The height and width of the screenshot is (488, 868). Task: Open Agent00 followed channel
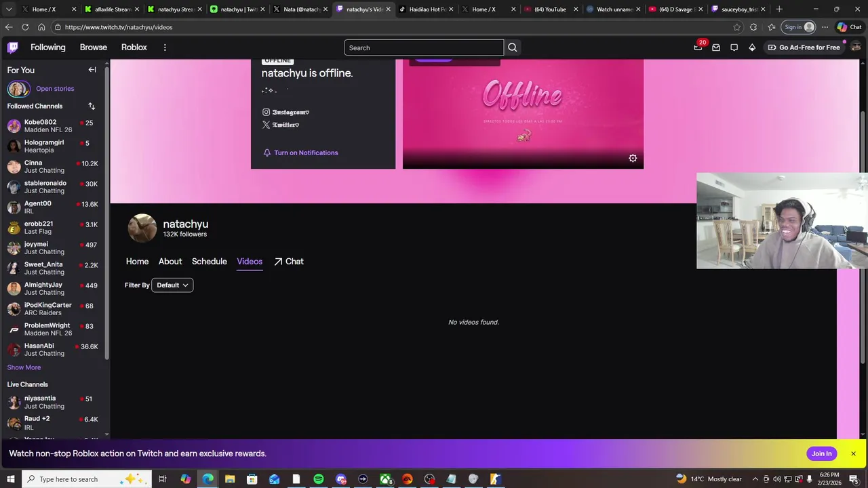click(x=54, y=207)
